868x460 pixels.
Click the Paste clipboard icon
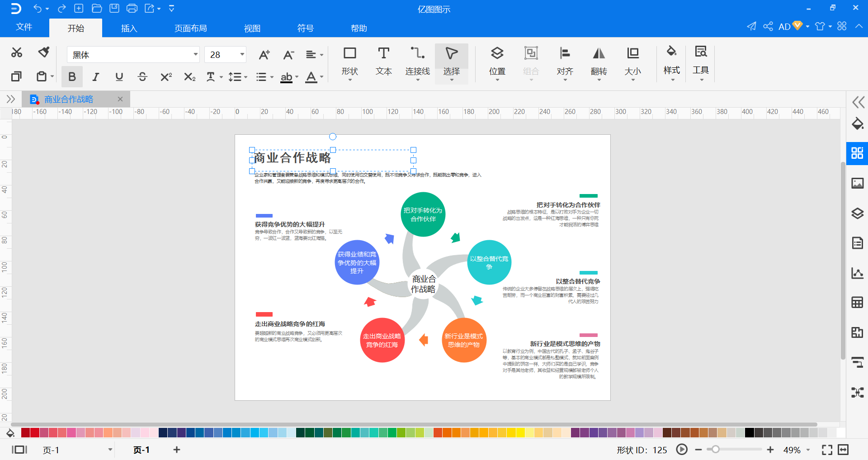tap(42, 76)
